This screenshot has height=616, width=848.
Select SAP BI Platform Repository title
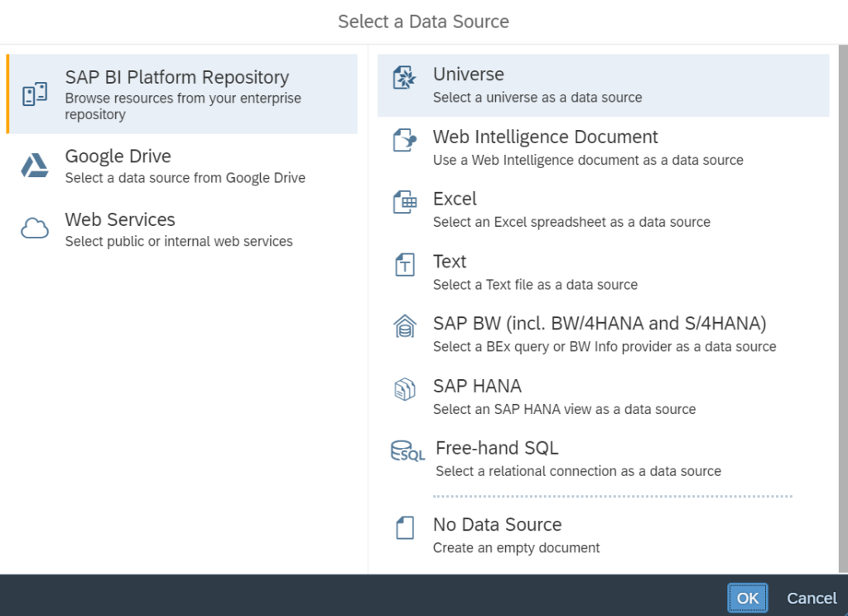(177, 77)
